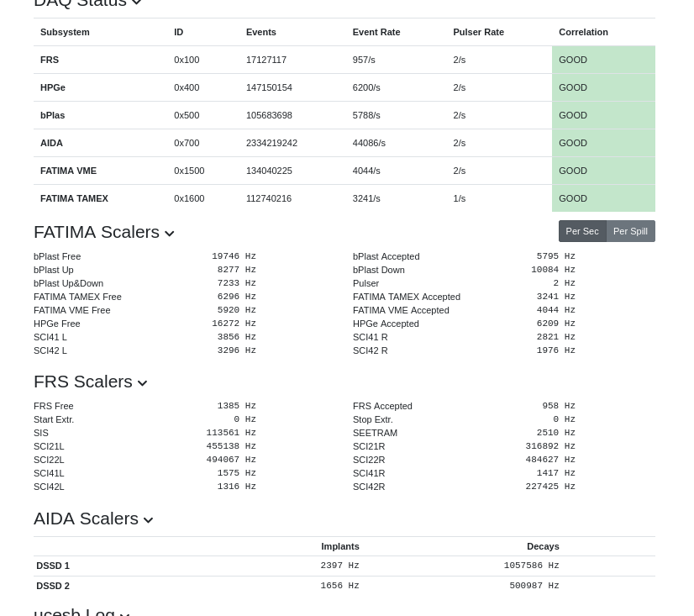Collapse the FRS Scalers section chevron
This screenshot has width=694, height=616.
coord(142,383)
